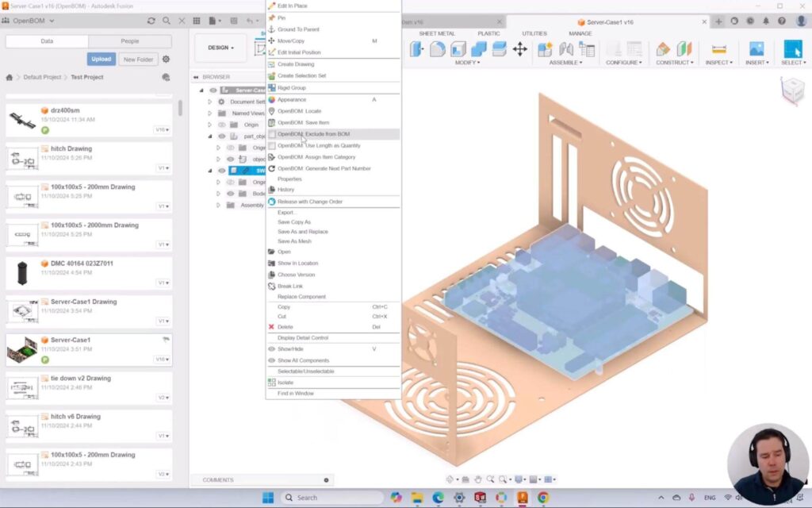
Task: Go to Default Project breadcrumb link
Action: click(43, 77)
